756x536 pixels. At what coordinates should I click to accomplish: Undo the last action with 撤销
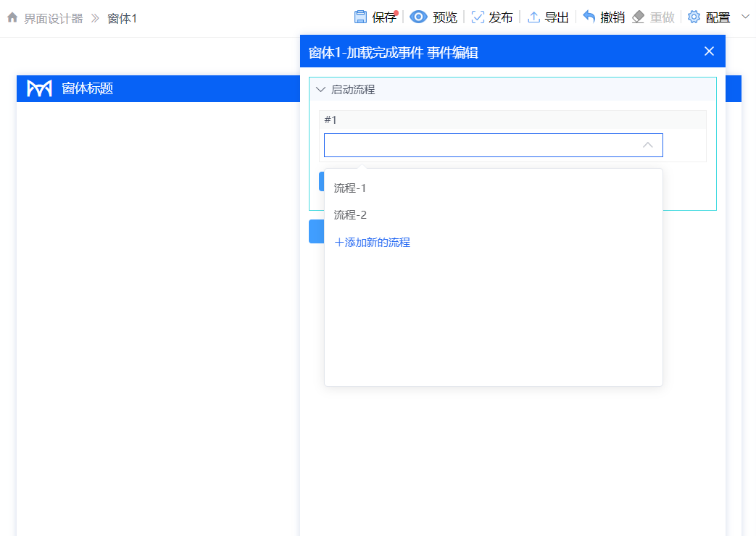click(x=589, y=17)
